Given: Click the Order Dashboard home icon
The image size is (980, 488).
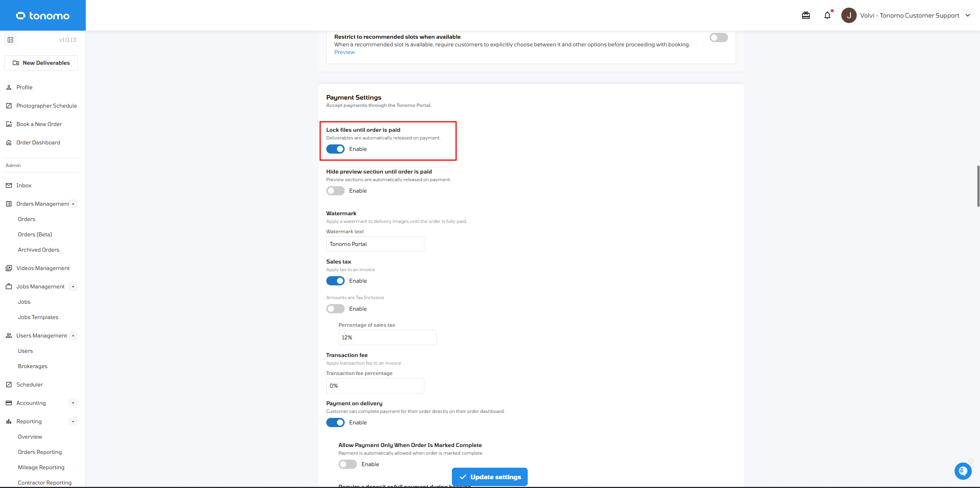Looking at the screenshot, I should coord(9,142).
